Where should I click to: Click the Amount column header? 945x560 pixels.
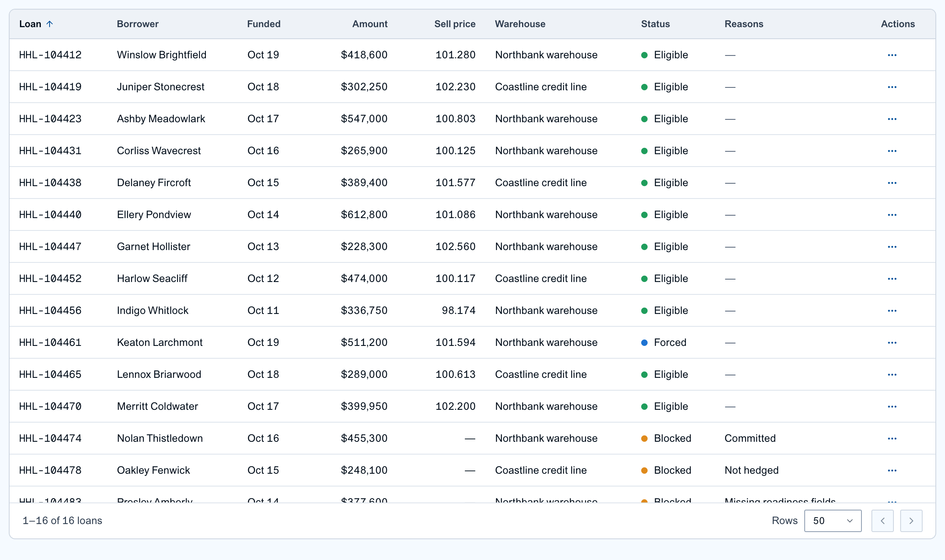370,24
